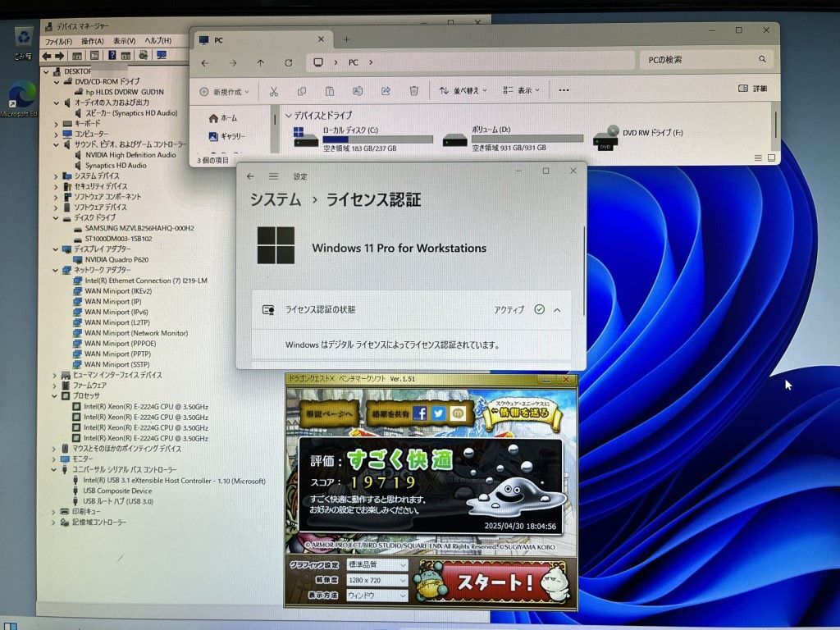Select ギャラリー in Explorer navigation pane

[x=226, y=137]
